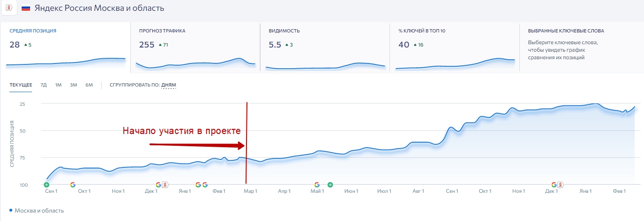This screenshot has height=221, width=644.
Task: Switch chart range to 3М
Action: tap(73, 85)
